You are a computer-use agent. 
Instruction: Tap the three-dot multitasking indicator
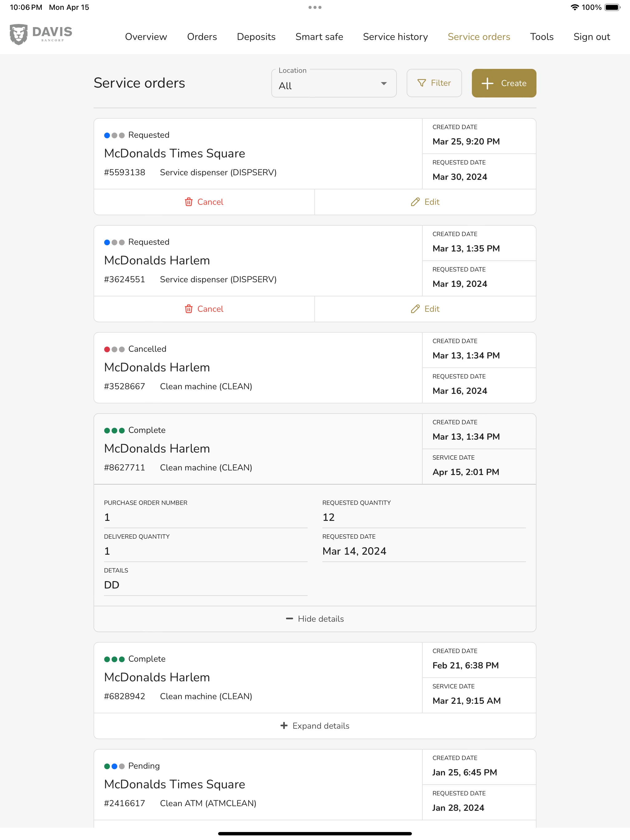coord(315,7)
